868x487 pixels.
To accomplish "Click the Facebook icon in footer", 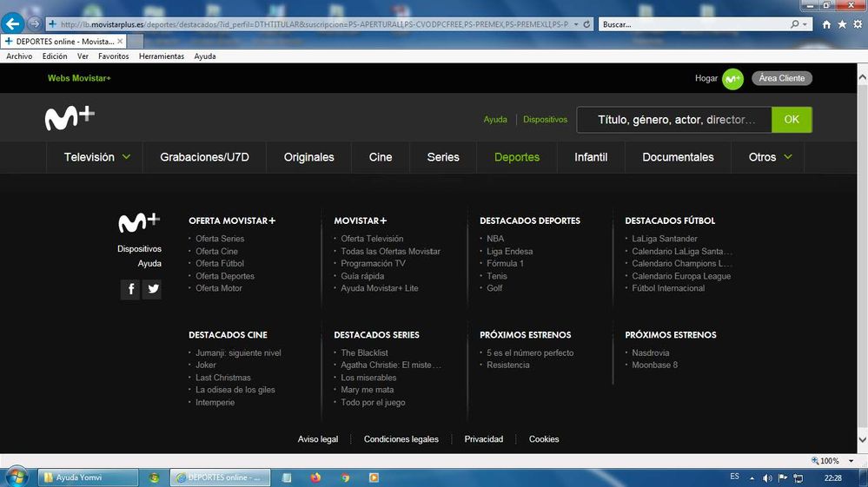I will click(x=129, y=290).
